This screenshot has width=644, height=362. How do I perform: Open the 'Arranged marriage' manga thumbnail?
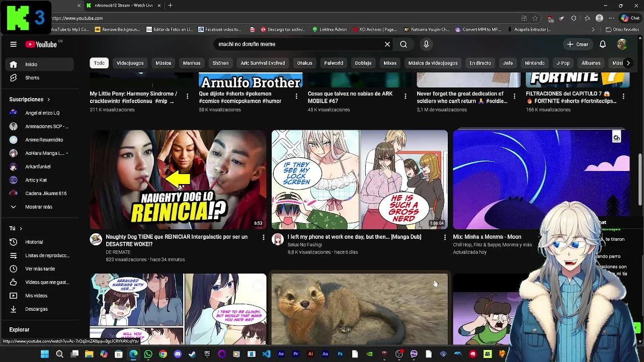[x=178, y=309]
